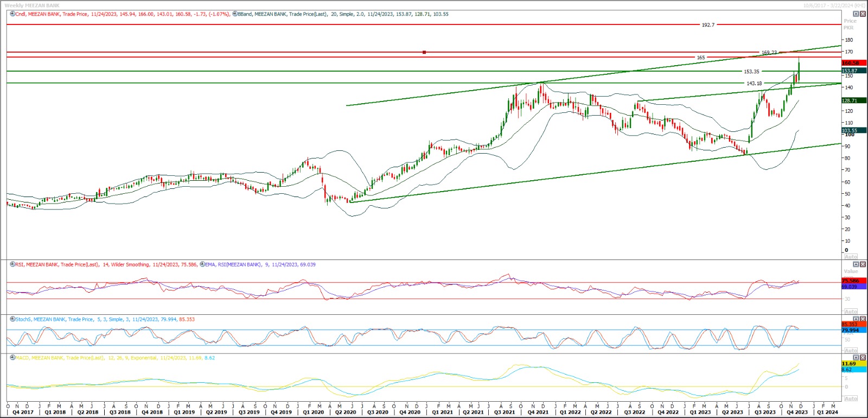The width and height of the screenshot is (868, 418).
Task: Maximize the RSI indicator pane
Action: coord(856,264)
